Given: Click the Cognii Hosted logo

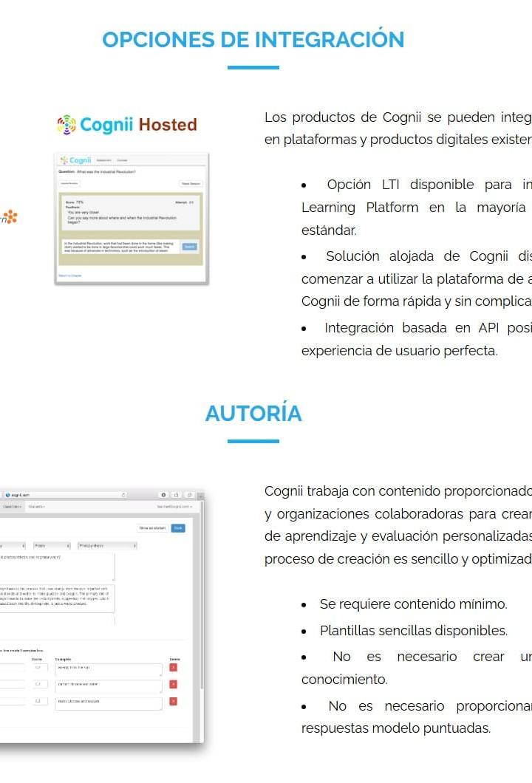Looking at the screenshot, I should (x=127, y=124).
